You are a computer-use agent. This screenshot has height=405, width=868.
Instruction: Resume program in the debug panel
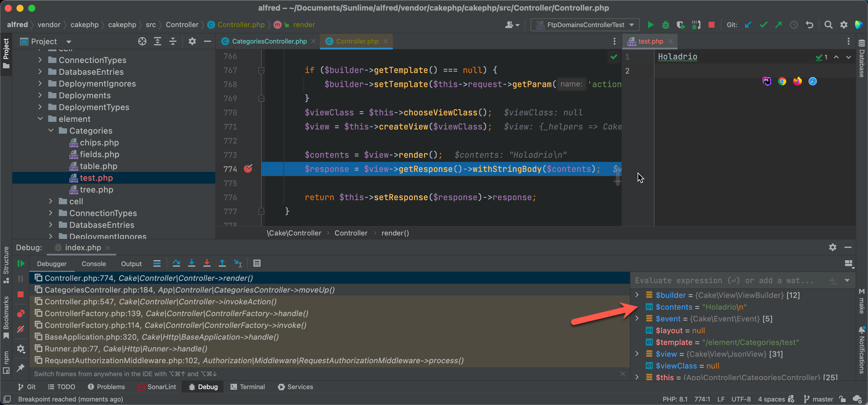click(x=21, y=264)
